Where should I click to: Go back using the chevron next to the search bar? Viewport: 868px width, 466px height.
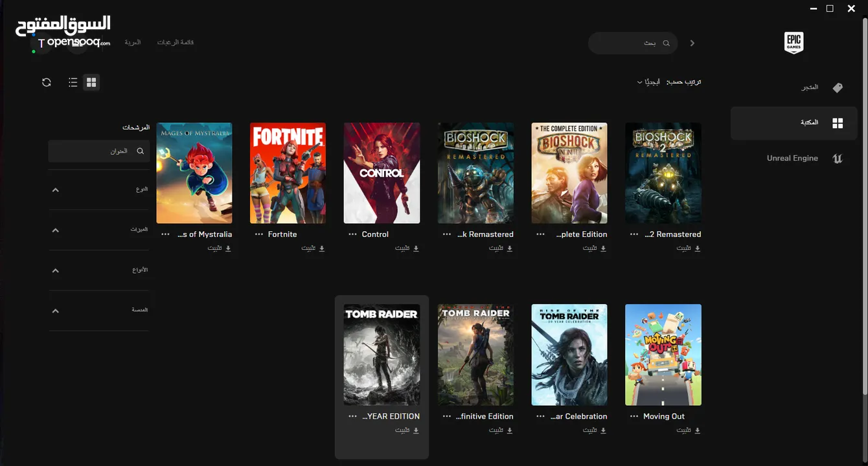tap(692, 43)
